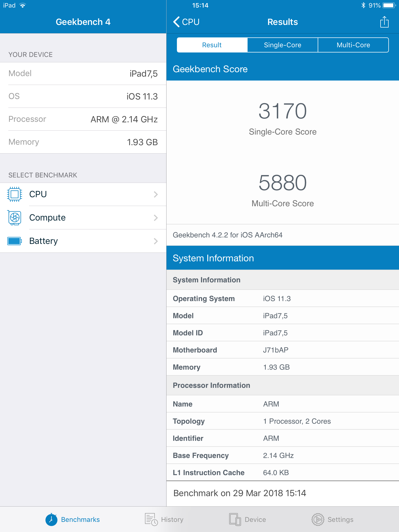Tap the Motherboard value J71bAP
Viewport: 399px width, 532px height.
click(276, 350)
